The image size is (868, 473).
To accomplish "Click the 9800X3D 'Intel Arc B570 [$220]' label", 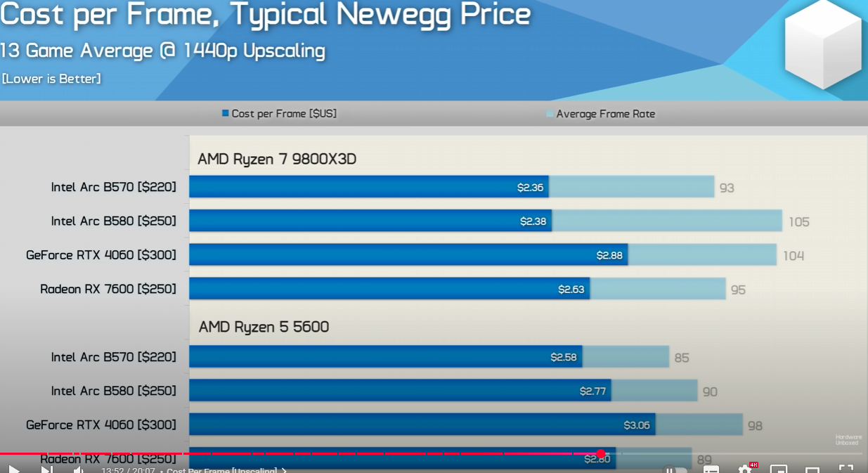I will click(114, 187).
